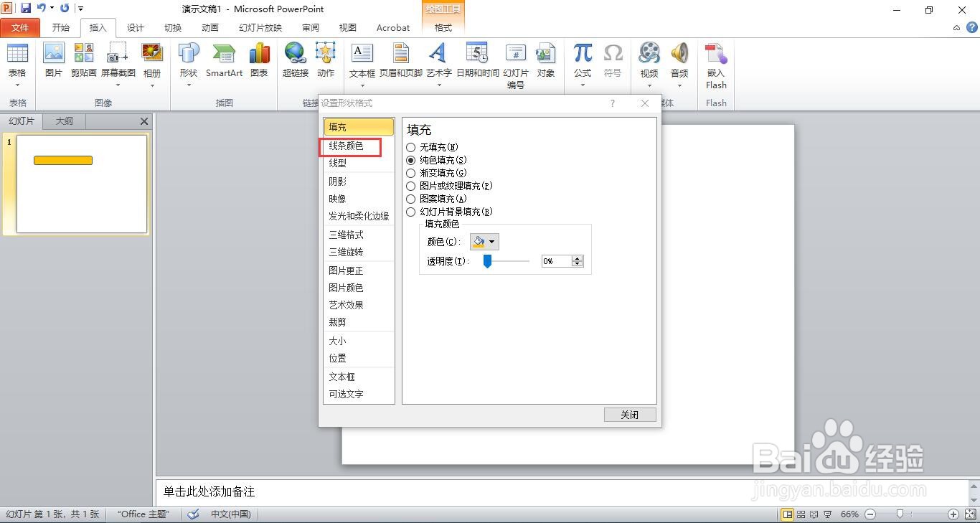Expand the 视频 dropdown arrow

[x=649, y=85]
